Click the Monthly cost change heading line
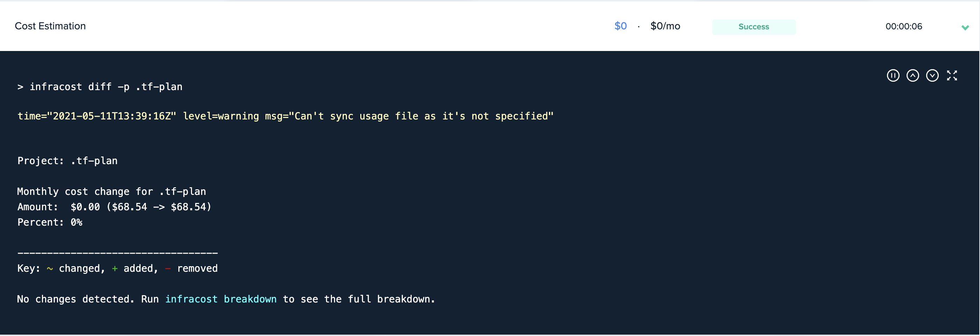Viewport: 980px width, 336px height. point(112,191)
